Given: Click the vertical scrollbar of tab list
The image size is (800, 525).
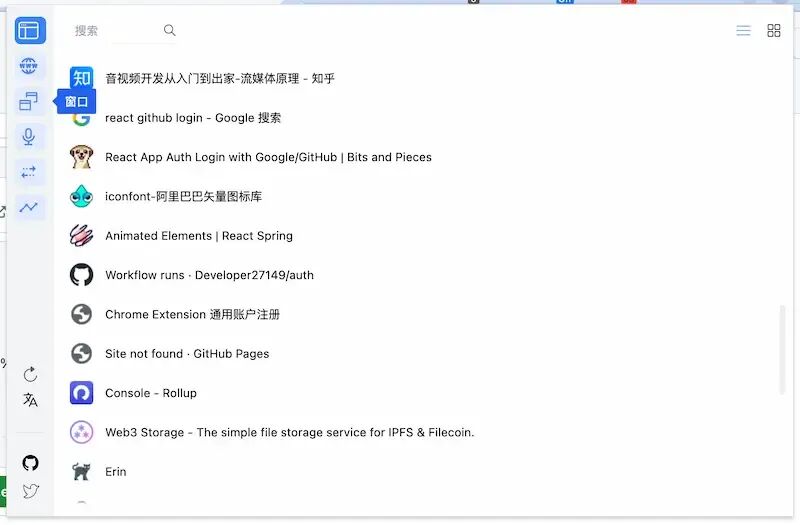Looking at the screenshot, I should pyautogui.click(x=782, y=350).
